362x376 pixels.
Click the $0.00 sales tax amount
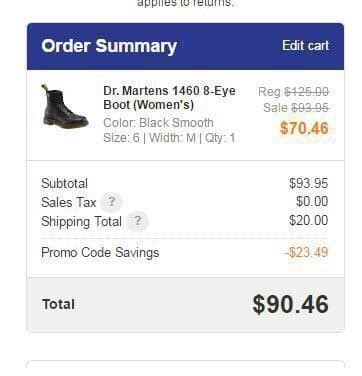pos(312,201)
